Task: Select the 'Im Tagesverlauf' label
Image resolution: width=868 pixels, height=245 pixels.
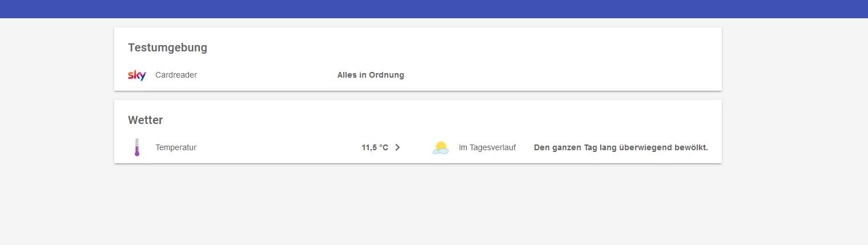Action: click(487, 147)
